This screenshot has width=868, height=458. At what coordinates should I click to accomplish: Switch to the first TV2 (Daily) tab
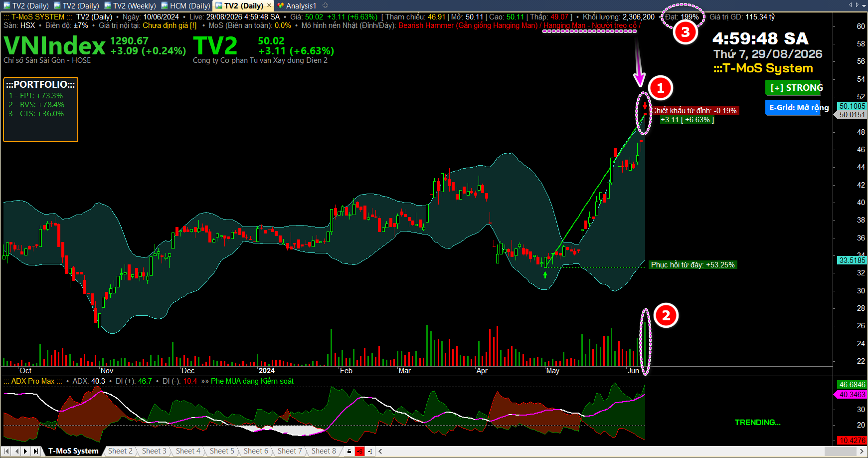(26, 6)
